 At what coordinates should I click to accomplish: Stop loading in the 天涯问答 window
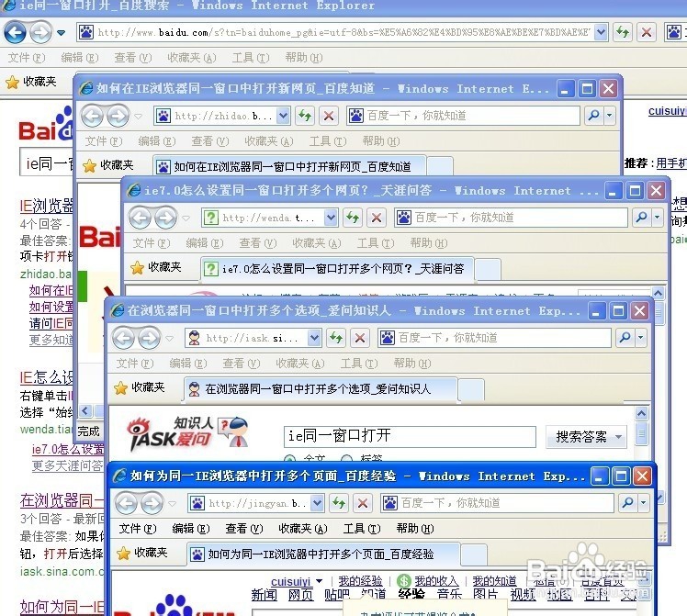pyautogui.click(x=377, y=218)
